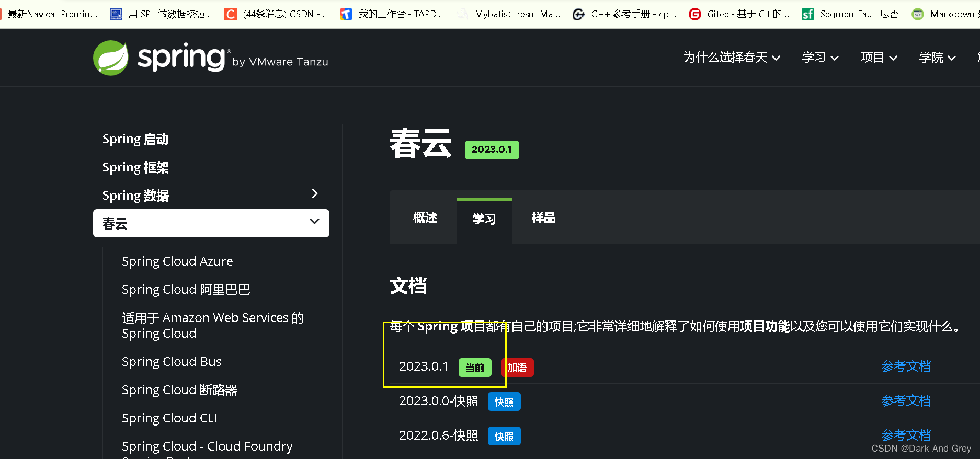Open the CSDN bookmark icon
The image size is (980, 459).
pos(231,14)
